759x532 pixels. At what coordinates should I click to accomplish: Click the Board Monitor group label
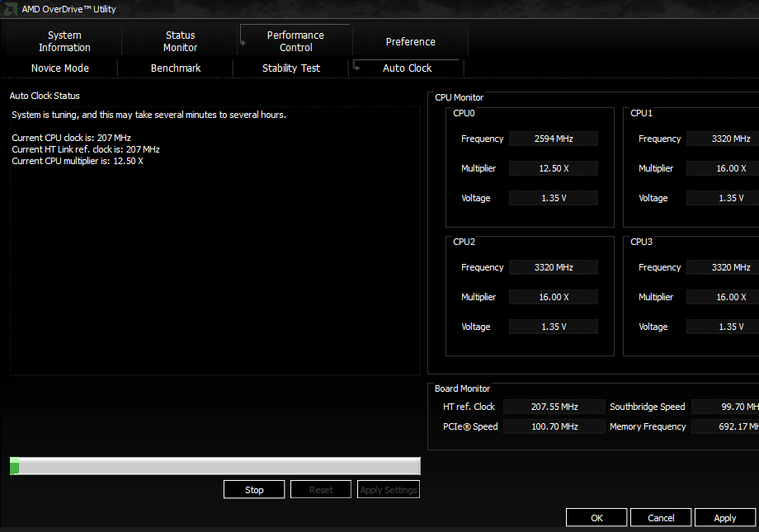pyautogui.click(x=462, y=388)
